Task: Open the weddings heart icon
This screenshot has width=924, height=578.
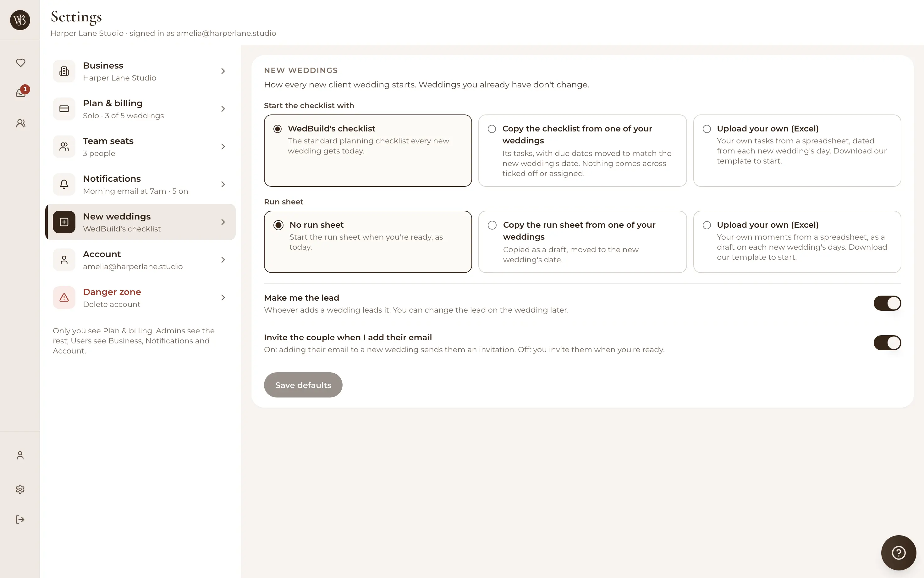Action: [x=21, y=63]
